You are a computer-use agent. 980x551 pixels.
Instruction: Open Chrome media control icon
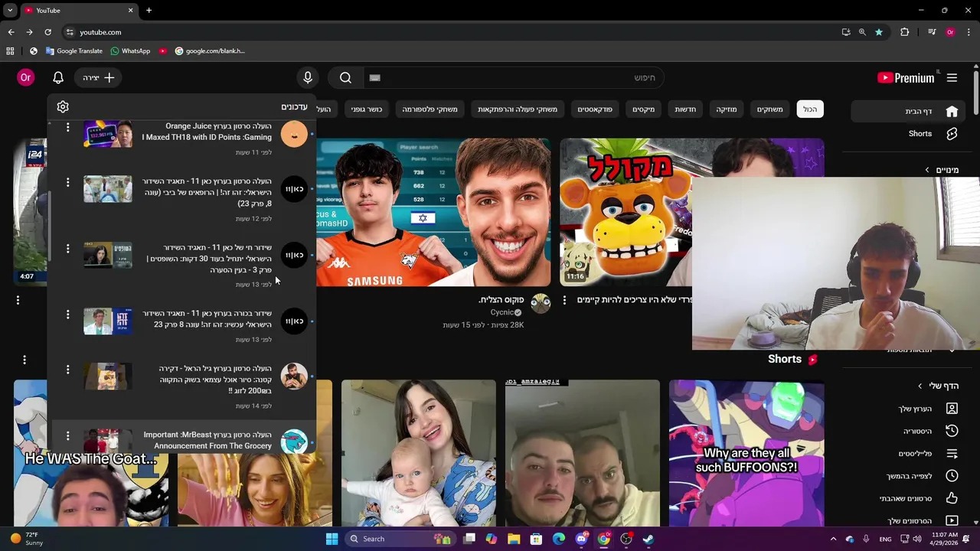point(931,32)
